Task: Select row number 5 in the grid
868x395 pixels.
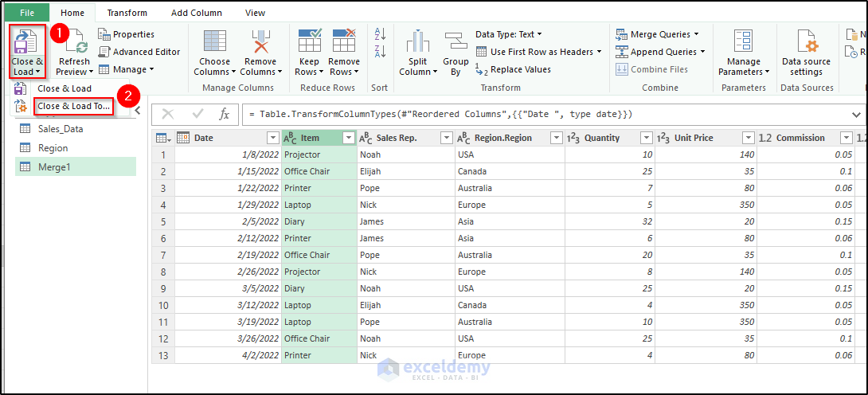Action: click(163, 221)
